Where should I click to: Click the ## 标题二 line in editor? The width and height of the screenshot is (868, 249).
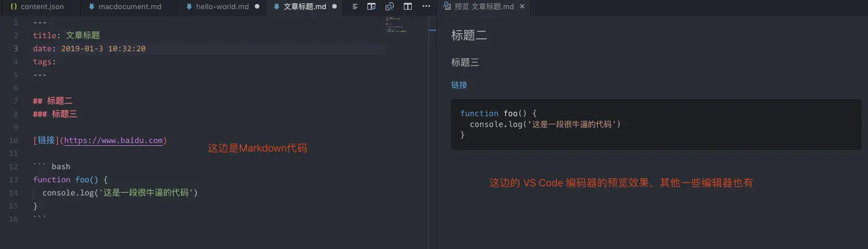tap(53, 101)
